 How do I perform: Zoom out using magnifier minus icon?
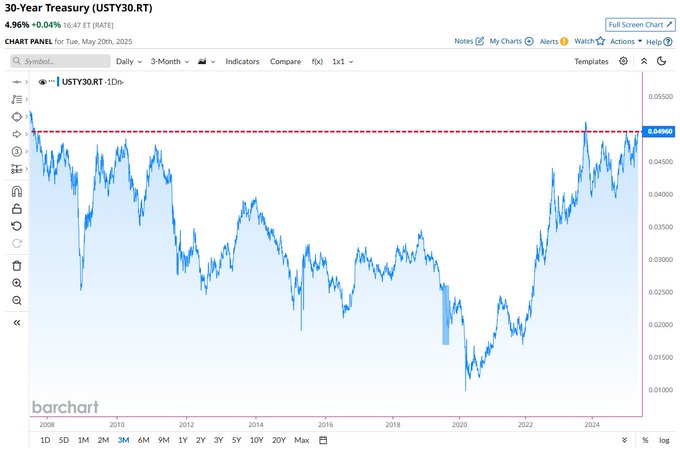point(16,300)
